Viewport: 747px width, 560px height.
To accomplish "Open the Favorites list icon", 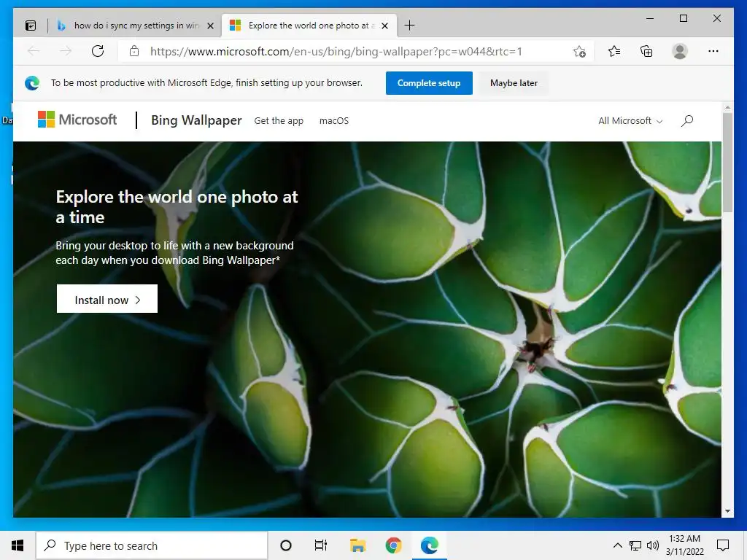I will pyautogui.click(x=614, y=51).
